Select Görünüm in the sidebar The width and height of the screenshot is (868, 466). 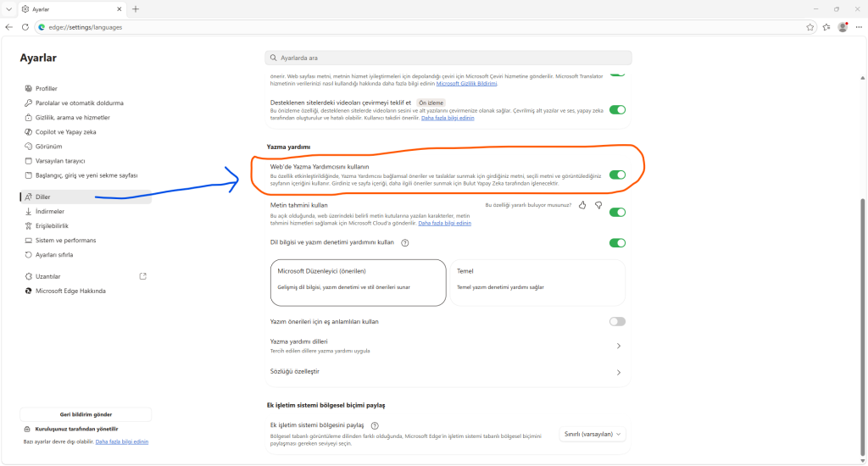pos(48,147)
